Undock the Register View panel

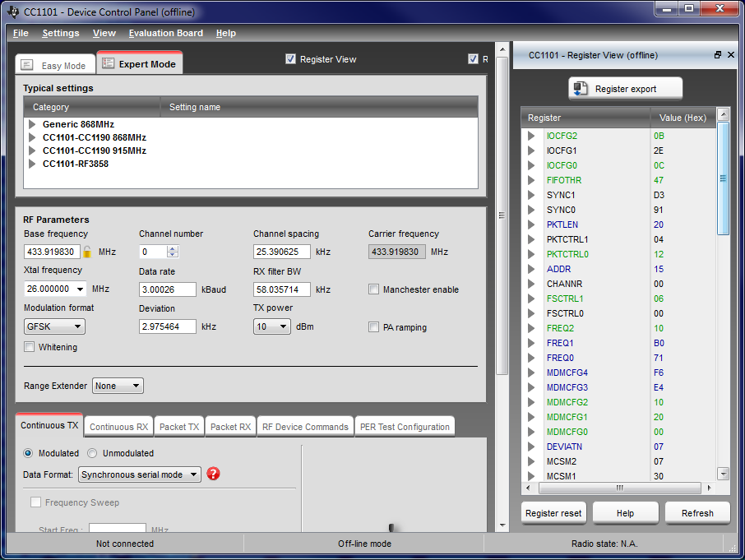pyautogui.click(x=718, y=55)
